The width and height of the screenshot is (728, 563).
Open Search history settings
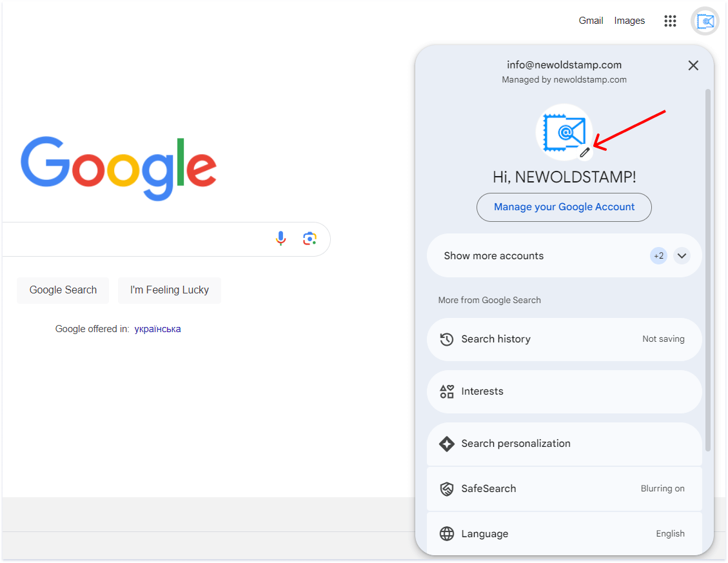(564, 339)
